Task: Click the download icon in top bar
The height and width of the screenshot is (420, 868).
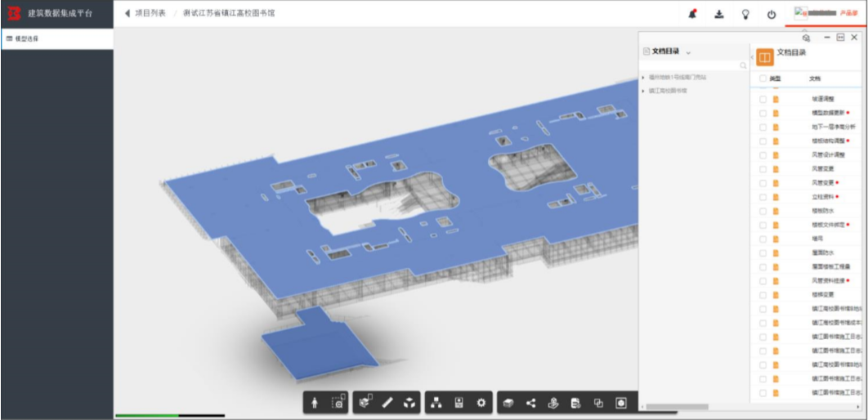Action: [x=719, y=15]
